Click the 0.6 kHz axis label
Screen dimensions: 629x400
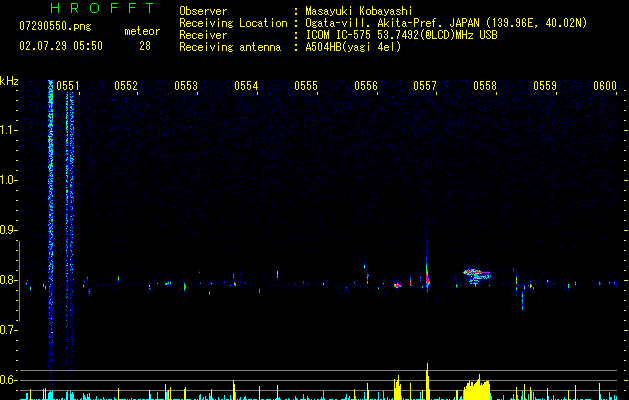tap(8, 380)
